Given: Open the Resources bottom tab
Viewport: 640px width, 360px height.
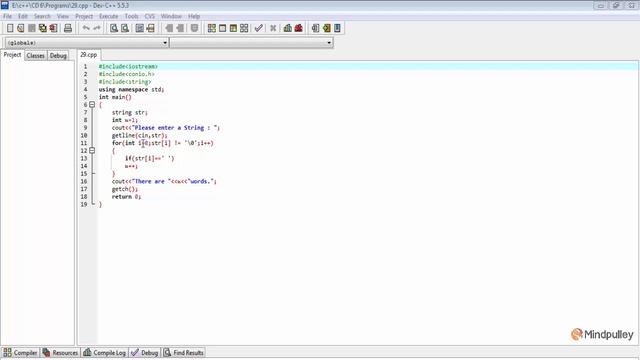Looking at the screenshot, I should [x=60, y=353].
